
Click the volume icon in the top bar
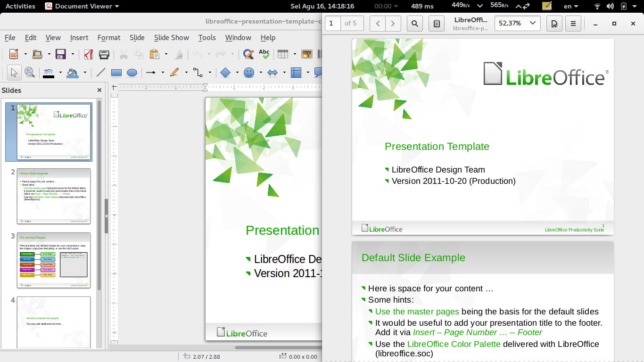(611, 6)
